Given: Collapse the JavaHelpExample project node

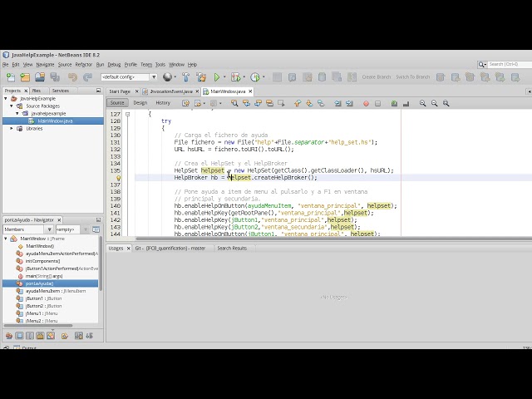Looking at the screenshot, I should pos(6,98).
